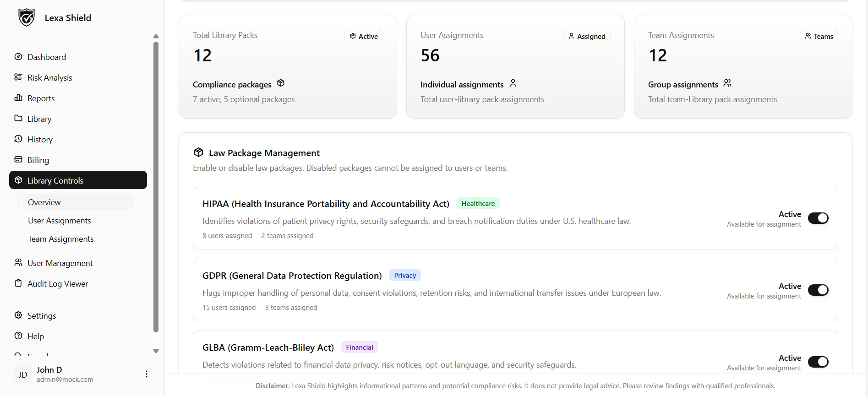
Task: Click the Team Assignments card heading
Action: 681,35
